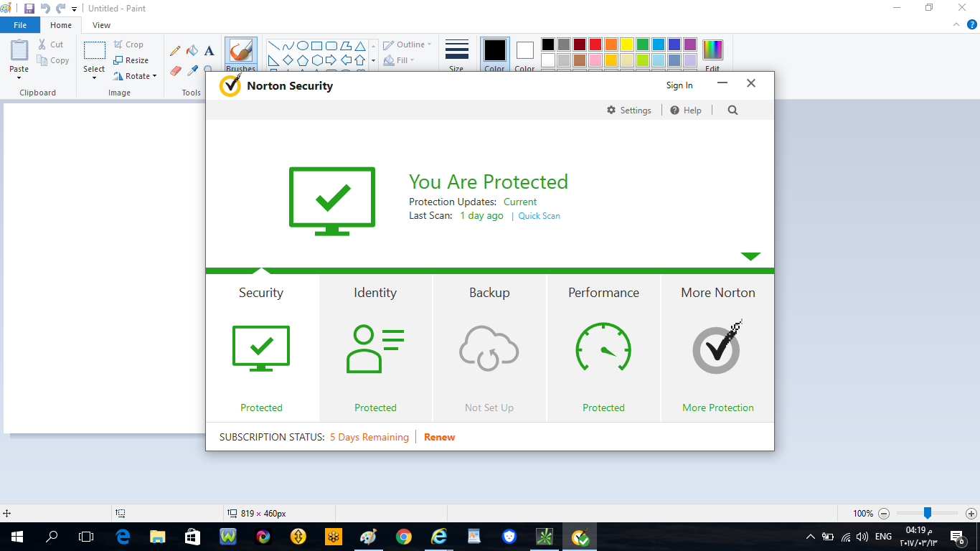Open Norton Settings
980x551 pixels.
point(628,110)
